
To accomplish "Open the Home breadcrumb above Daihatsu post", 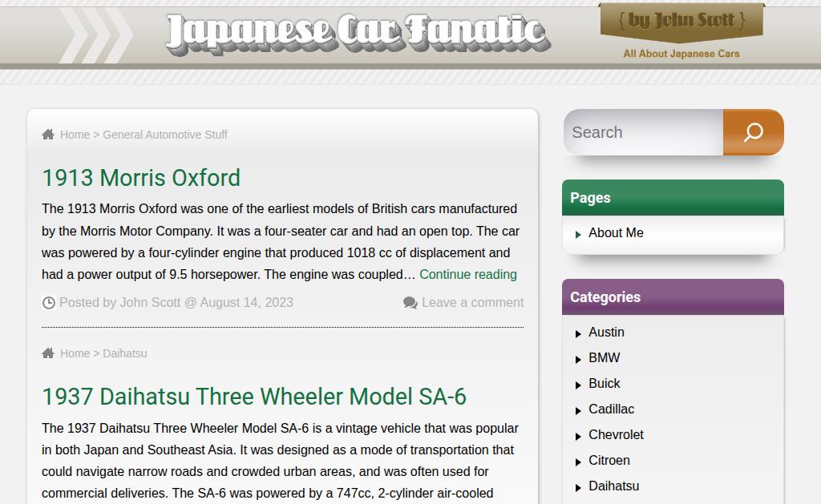I will click(x=75, y=353).
